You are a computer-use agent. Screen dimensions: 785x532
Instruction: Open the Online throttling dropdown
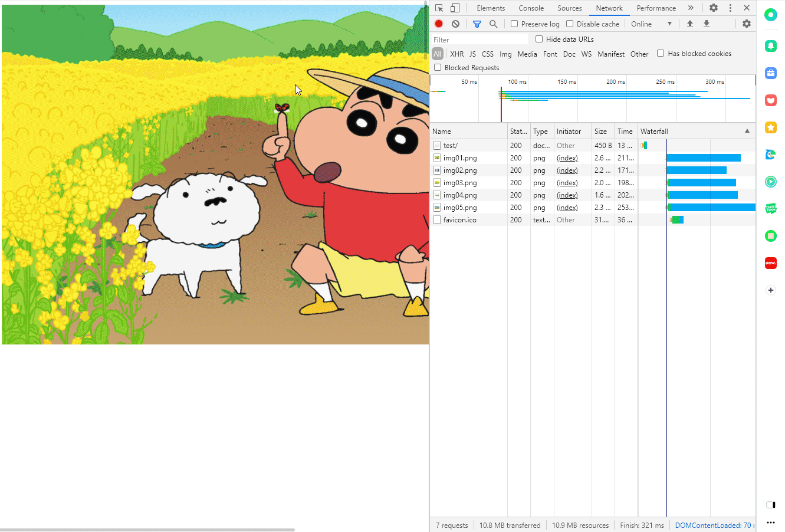coord(651,24)
